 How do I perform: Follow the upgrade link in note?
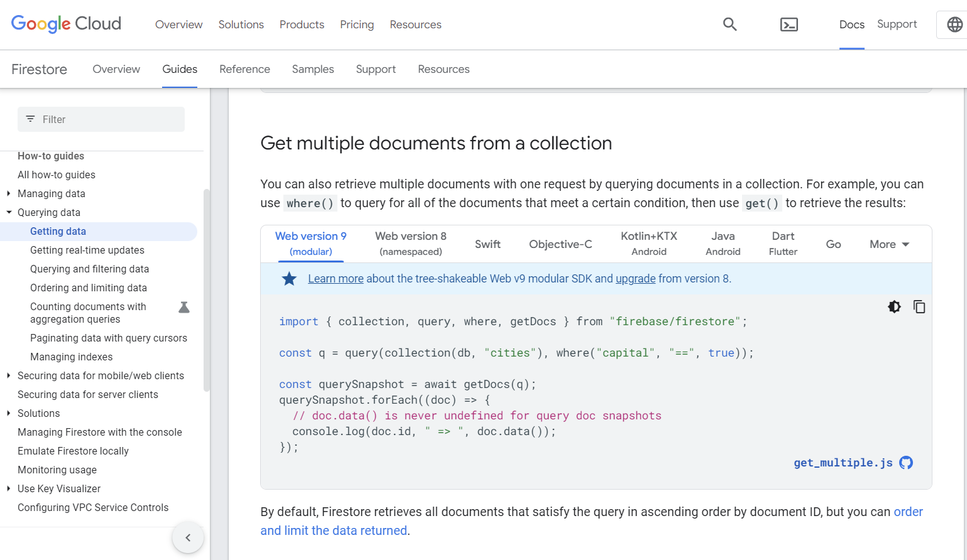coord(635,279)
